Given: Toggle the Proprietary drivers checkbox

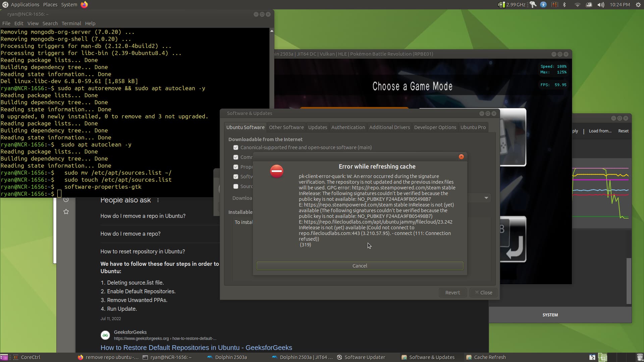Looking at the screenshot, I should click(236, 167).
